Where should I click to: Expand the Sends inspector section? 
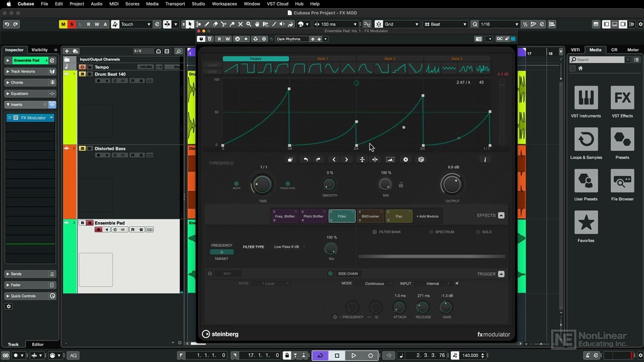tap(30, 274)
